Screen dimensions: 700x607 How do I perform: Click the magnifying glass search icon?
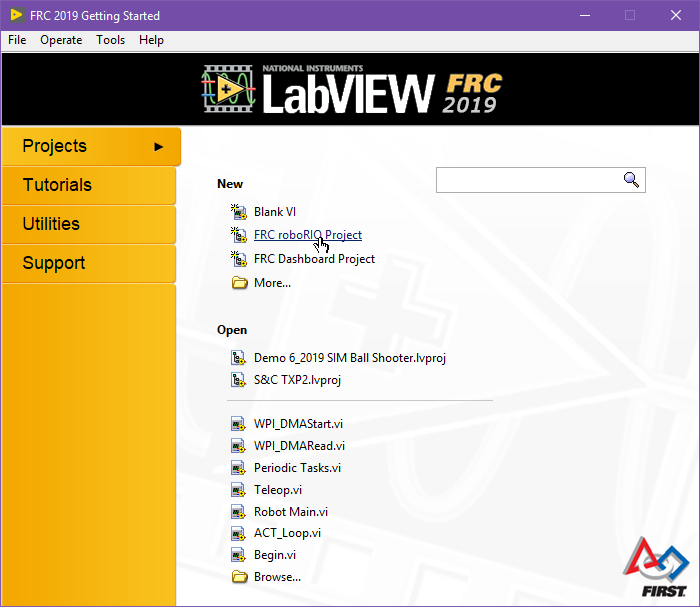click(631, 180)
